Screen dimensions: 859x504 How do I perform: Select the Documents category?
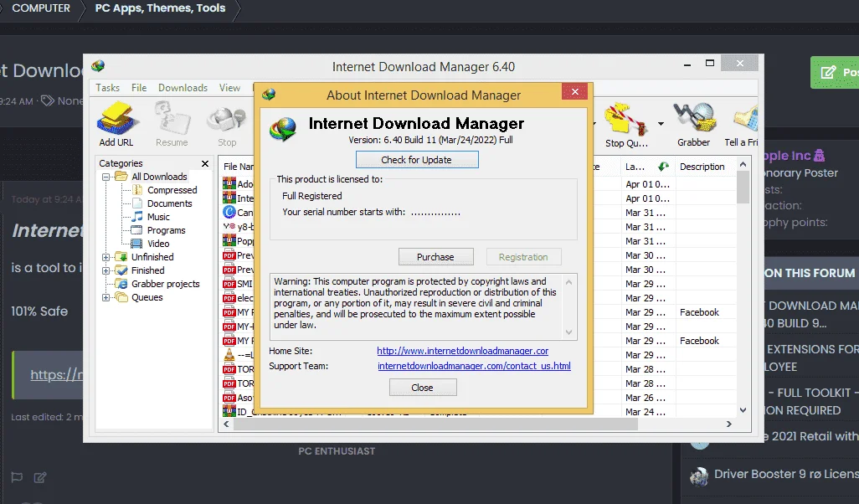pos(170,203)
